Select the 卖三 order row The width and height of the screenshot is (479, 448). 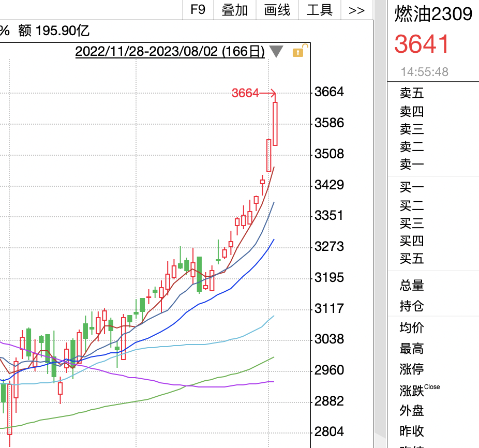412,129
